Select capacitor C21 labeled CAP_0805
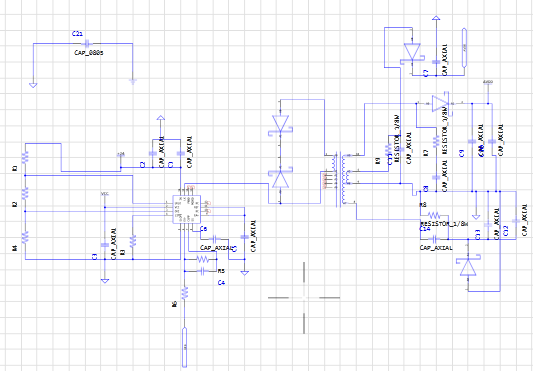The image size is (533, 371). point(88,44)
